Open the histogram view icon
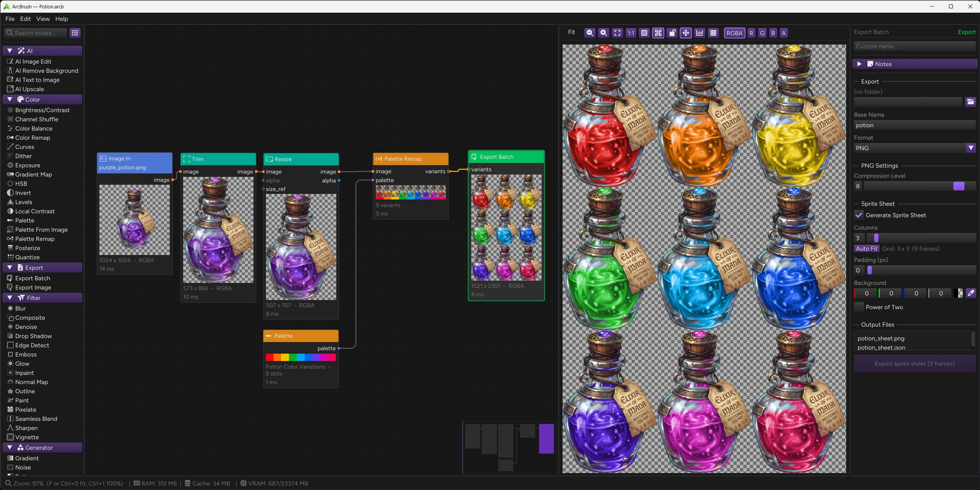This screenshot has width=980, height=490. [x=699, y=33]
